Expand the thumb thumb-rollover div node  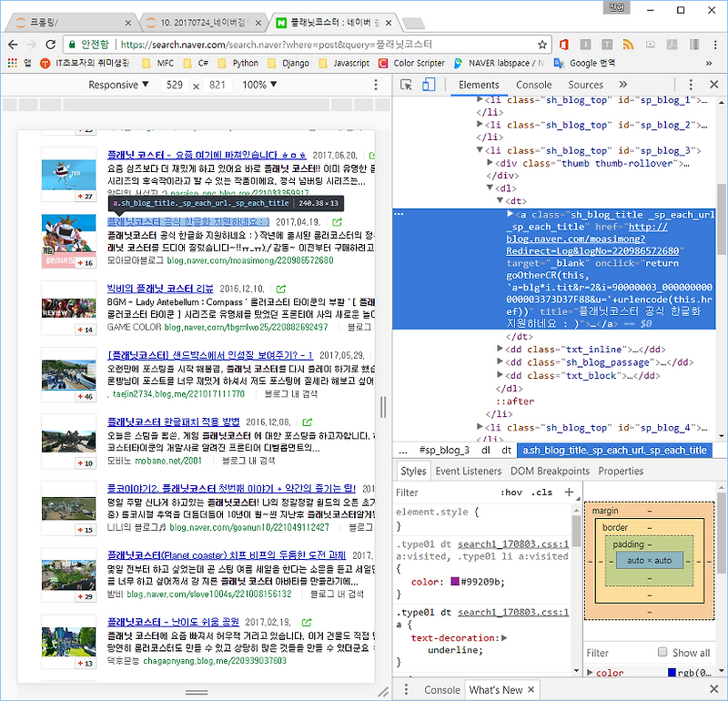tap(490, 163)
